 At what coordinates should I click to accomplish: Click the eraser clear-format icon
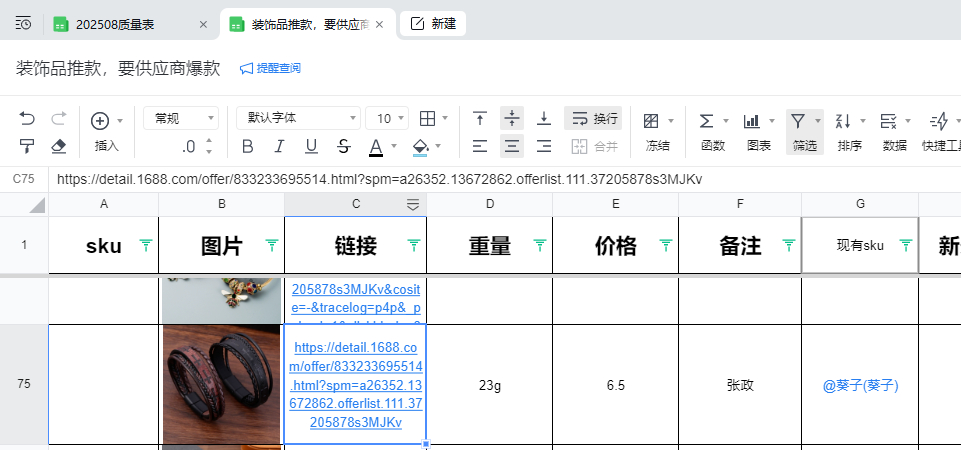point(58,146)
